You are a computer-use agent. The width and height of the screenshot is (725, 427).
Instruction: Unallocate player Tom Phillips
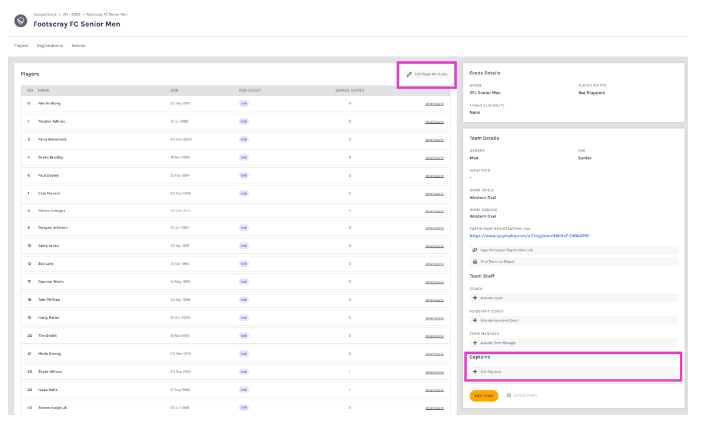[x=434, y=300]
